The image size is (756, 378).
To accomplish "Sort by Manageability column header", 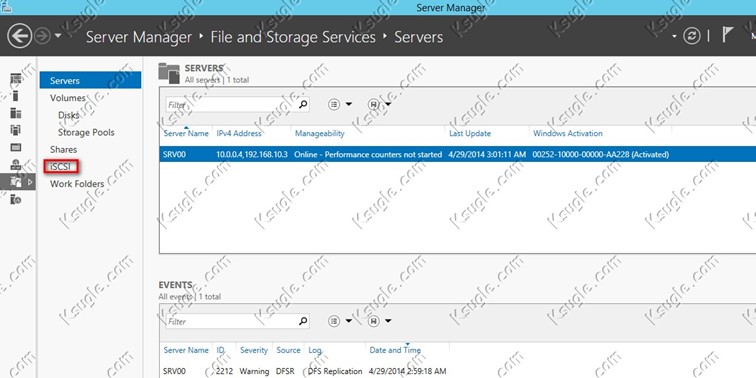I will pos(320,134).
